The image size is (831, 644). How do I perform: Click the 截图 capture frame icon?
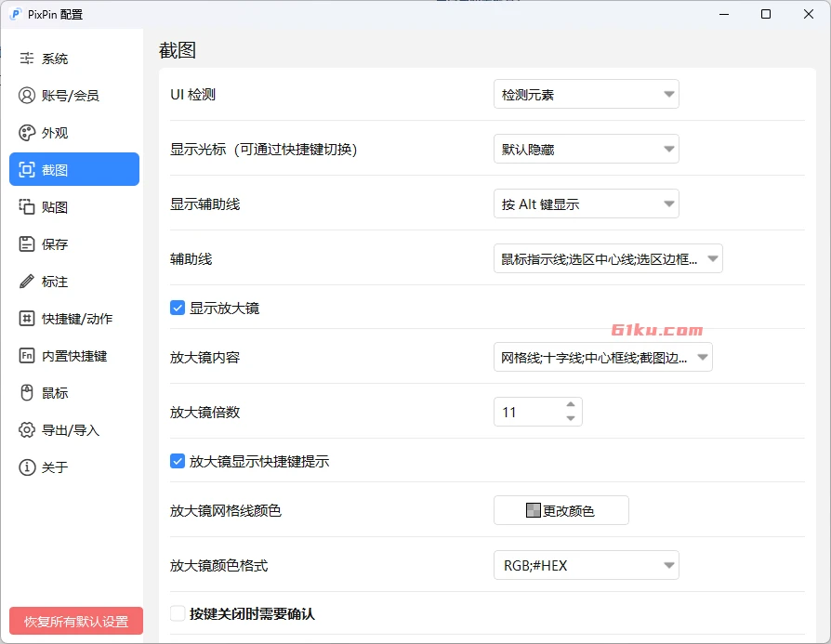(x=27, y=170)
